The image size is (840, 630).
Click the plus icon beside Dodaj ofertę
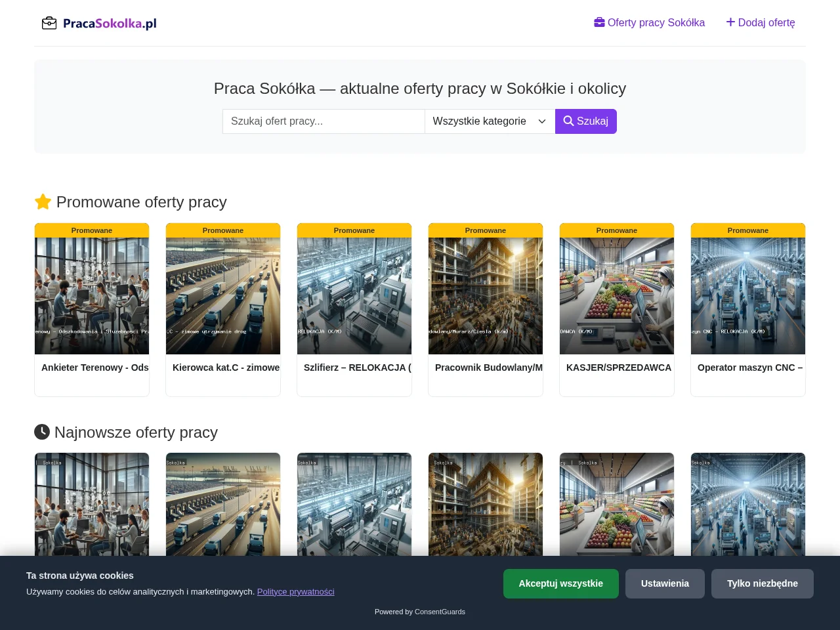coord(730,22)
